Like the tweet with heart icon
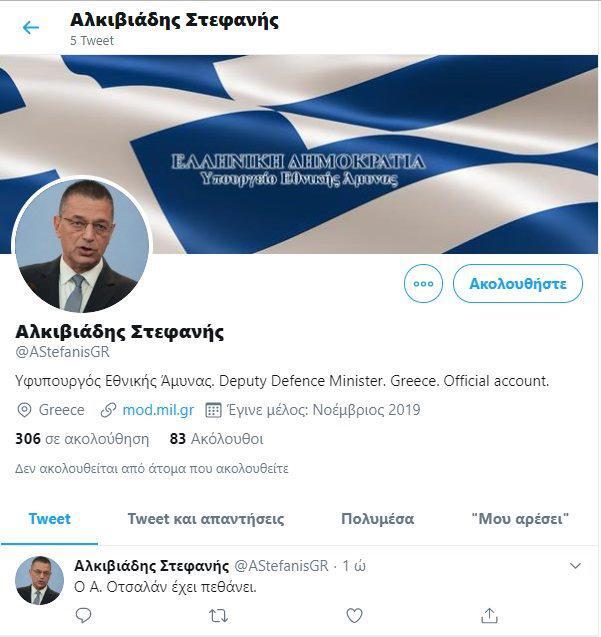Image resolution: width=601 pixels, height=637 pixels. [354, 615]
